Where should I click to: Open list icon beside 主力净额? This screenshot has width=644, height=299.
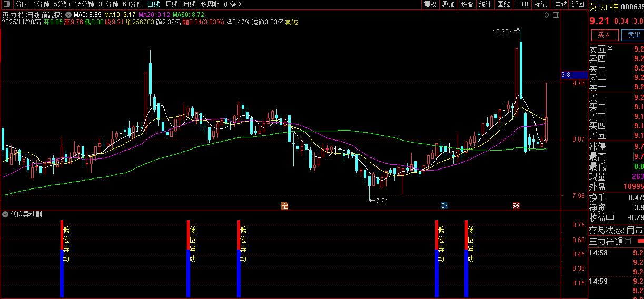click(628, 241)
